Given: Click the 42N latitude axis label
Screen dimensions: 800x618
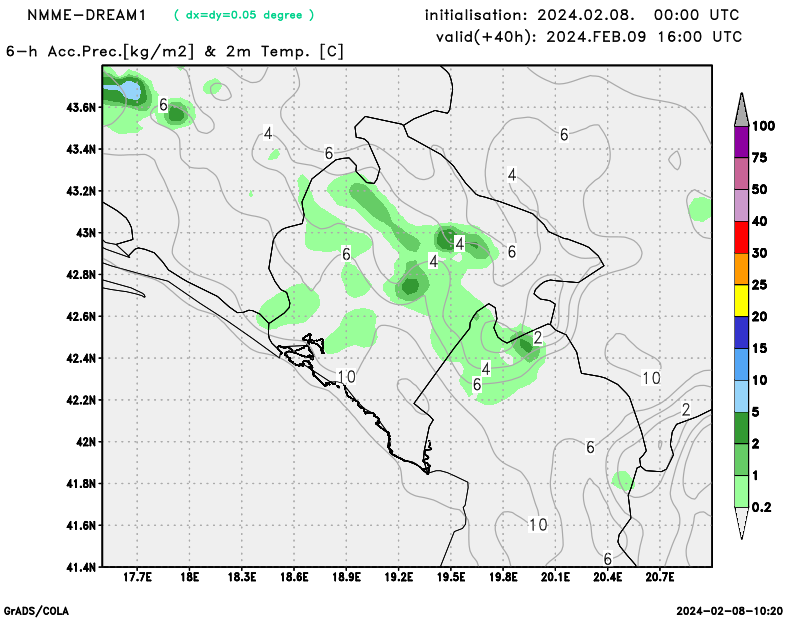Looking at the screenshot, I should click(86, 442).
